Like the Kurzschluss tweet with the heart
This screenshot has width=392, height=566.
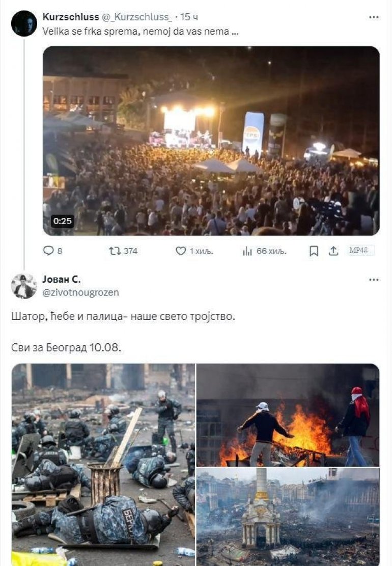point(181,251)
